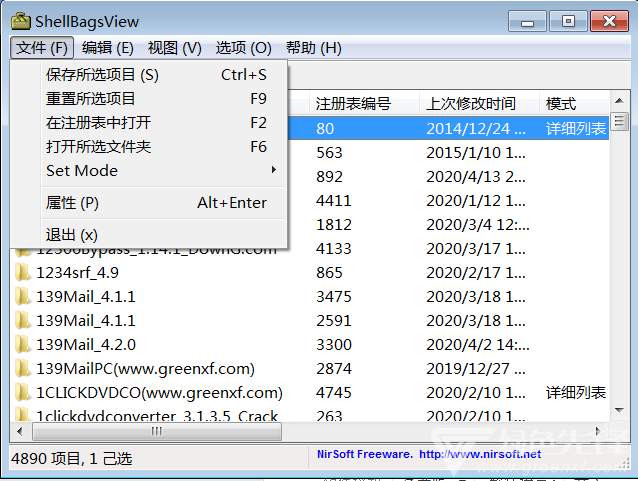Screen dimensions: 638x481
Task: Click folder icon beside 139Mail_4.1.1 numbered 3475
Action: pyautogui.click(x=22, y=297)
